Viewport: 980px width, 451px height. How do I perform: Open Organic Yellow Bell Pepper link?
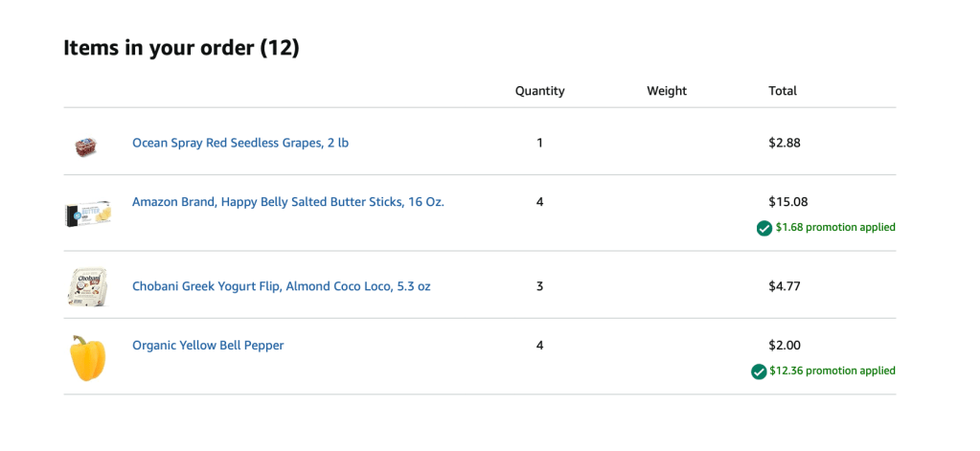click(208, 346)
